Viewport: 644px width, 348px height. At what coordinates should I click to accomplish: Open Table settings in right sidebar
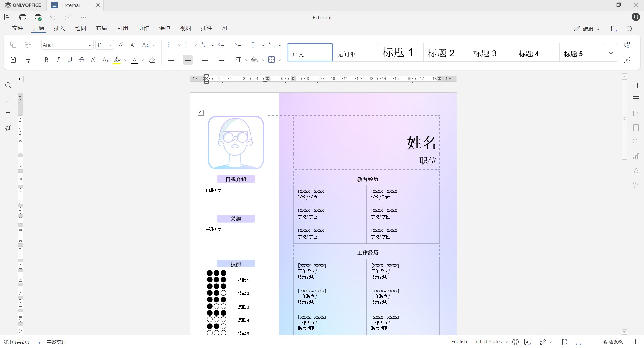point(636,99)
